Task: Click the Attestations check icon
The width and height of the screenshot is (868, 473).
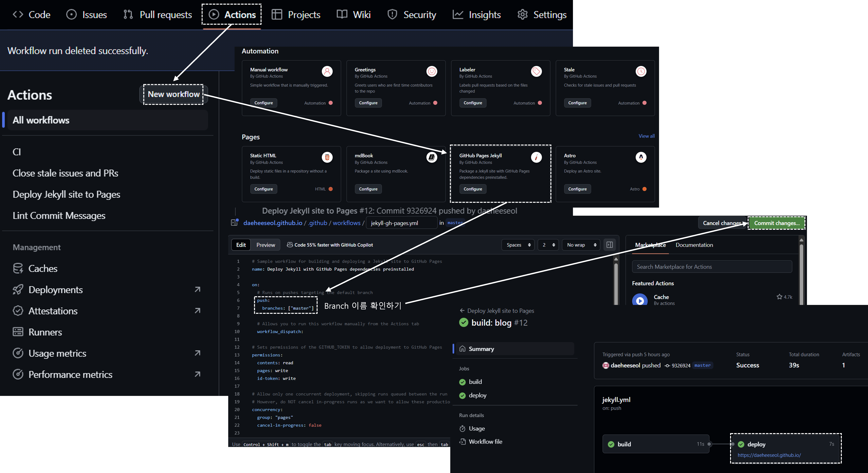Action: (x=18, y=311)
